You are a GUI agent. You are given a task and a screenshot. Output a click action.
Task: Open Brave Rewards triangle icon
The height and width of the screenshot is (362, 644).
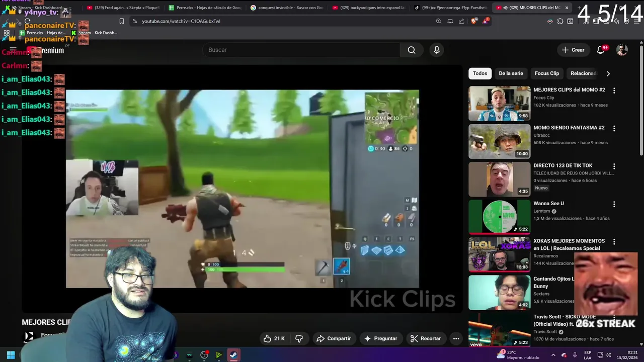486,21
